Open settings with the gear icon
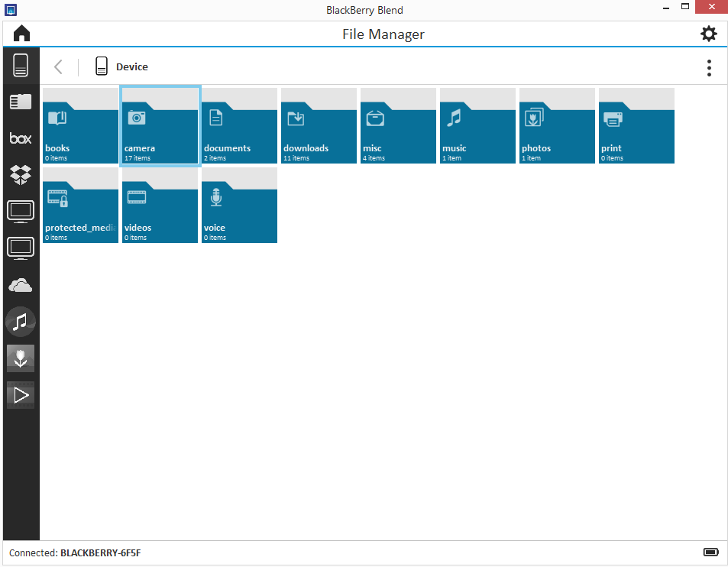728x567 pixels. coord(708,34)
